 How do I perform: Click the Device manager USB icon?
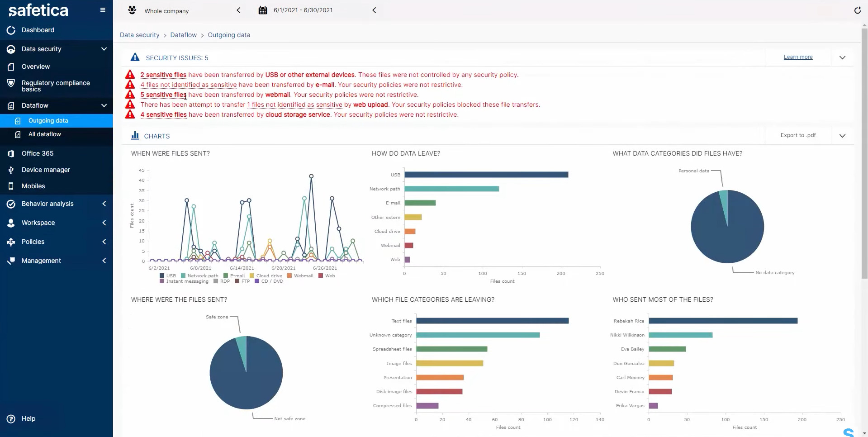[11, 170]
